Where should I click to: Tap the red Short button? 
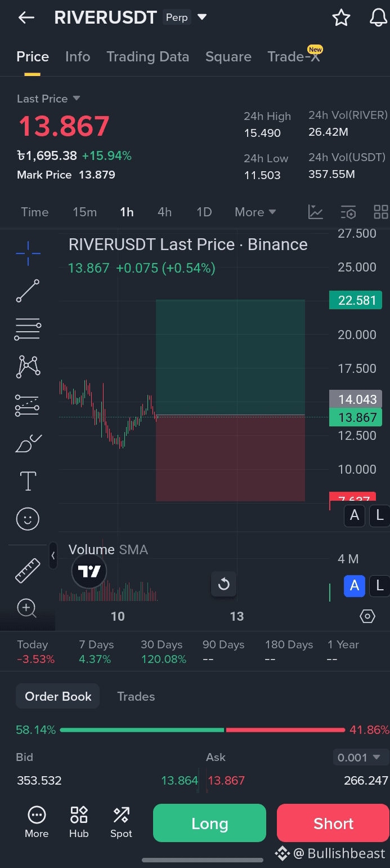(333, 823)
